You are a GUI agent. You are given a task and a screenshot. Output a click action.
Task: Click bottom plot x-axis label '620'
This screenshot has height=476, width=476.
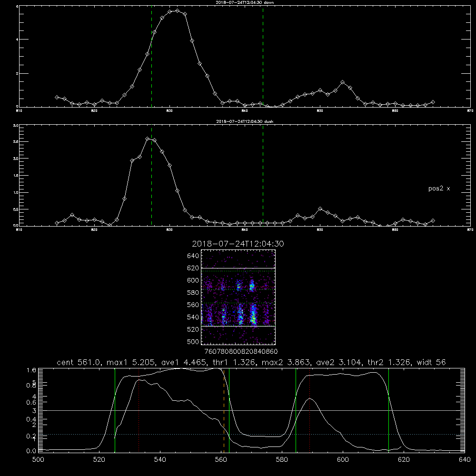click(x=404, y=460)
